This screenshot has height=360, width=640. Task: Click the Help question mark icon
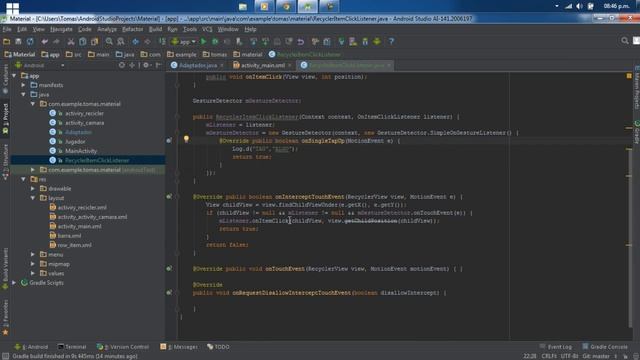click(391, 42)
